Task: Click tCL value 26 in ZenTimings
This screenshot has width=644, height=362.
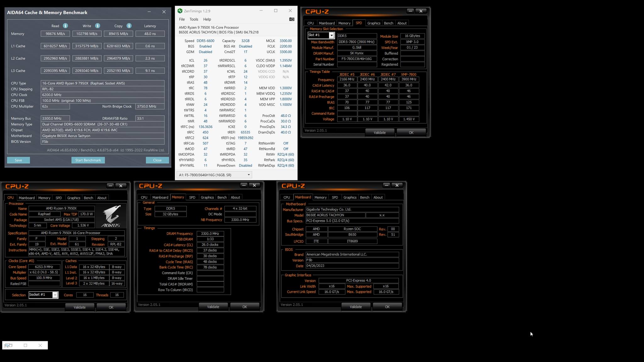Action: pos(205,60)
